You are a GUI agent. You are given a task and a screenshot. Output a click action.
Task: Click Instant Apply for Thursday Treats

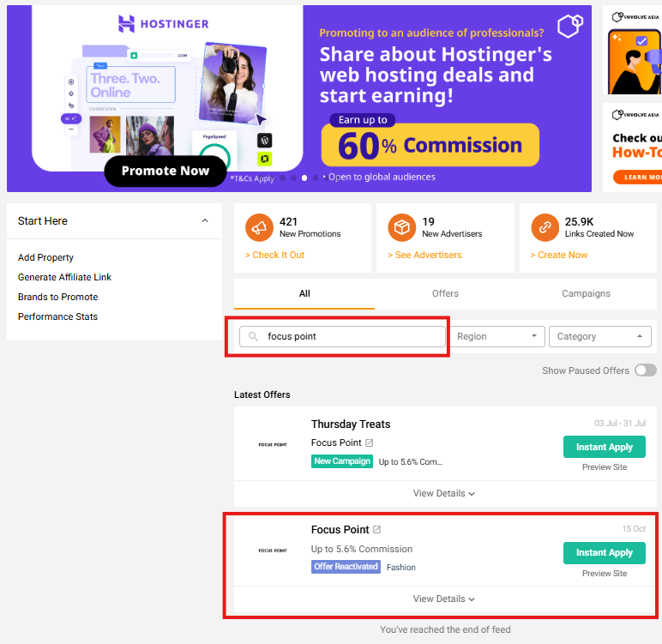(605, 447)
